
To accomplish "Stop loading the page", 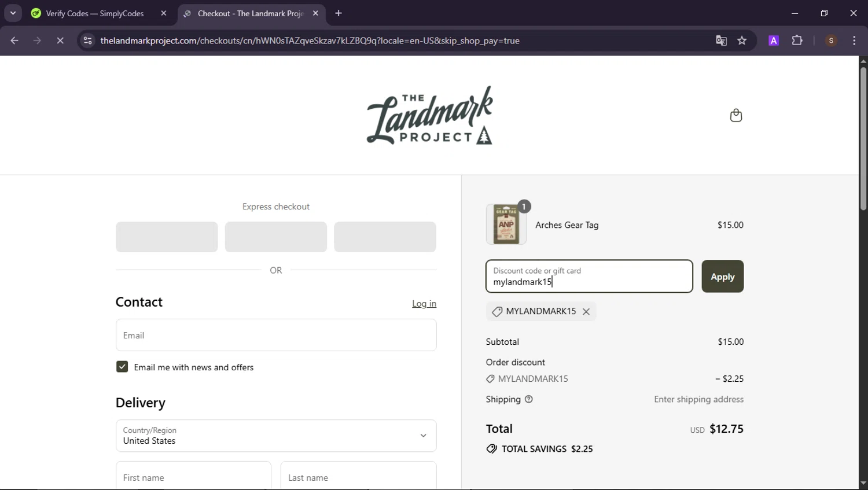I will 60,40.
